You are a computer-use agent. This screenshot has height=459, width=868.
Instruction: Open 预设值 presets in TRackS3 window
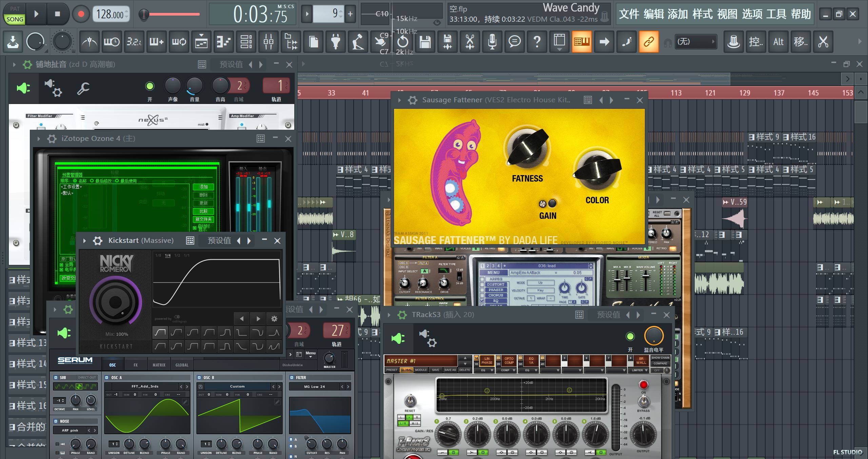pyautogui.click(x=608, y=315)
